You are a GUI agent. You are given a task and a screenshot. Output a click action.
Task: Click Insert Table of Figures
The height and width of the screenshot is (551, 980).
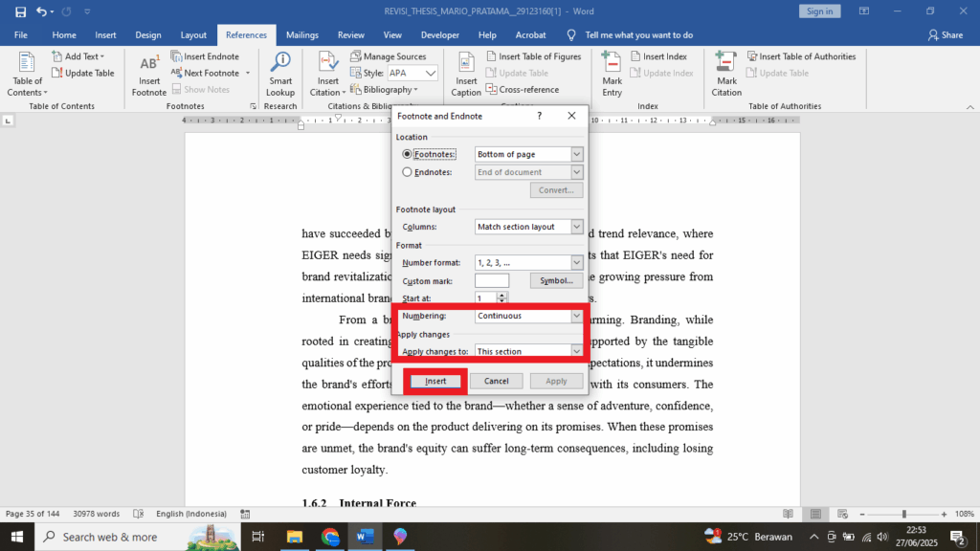534,56
